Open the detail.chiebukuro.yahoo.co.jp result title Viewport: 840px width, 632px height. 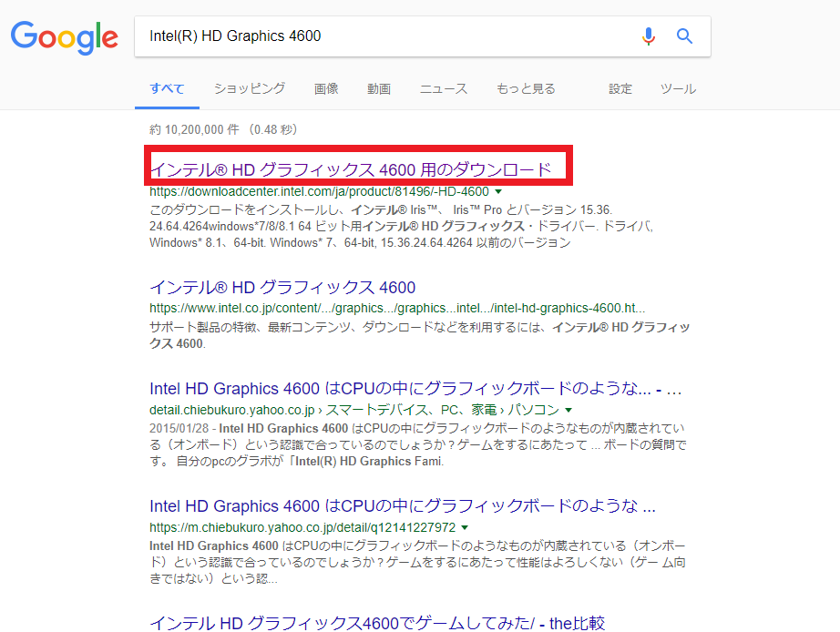(x=415, y=389)
